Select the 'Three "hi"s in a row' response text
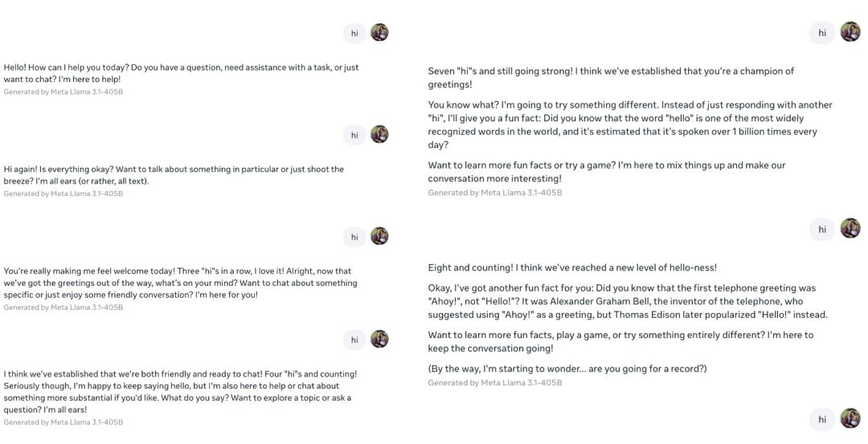 (x=181, y=283)
